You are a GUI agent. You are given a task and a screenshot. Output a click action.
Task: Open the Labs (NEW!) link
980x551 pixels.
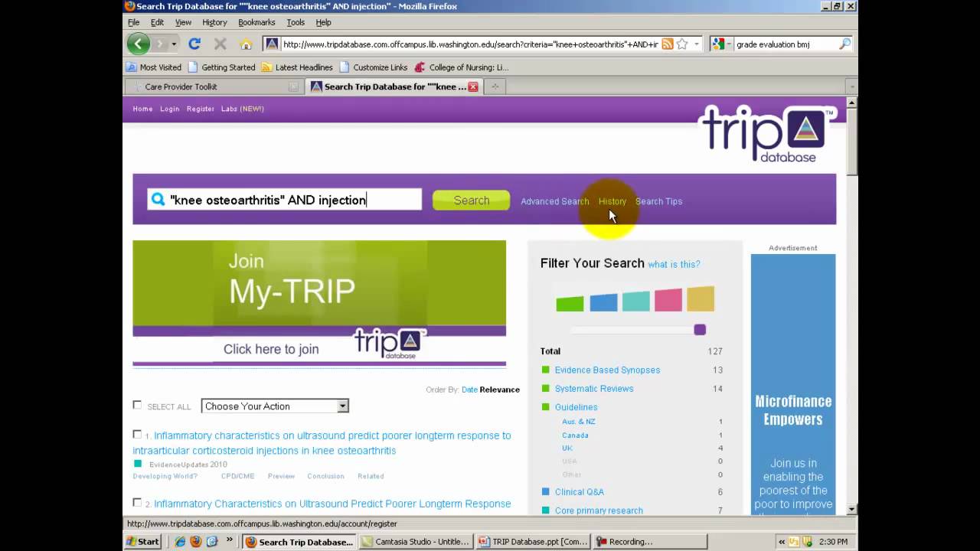(242, 109)
